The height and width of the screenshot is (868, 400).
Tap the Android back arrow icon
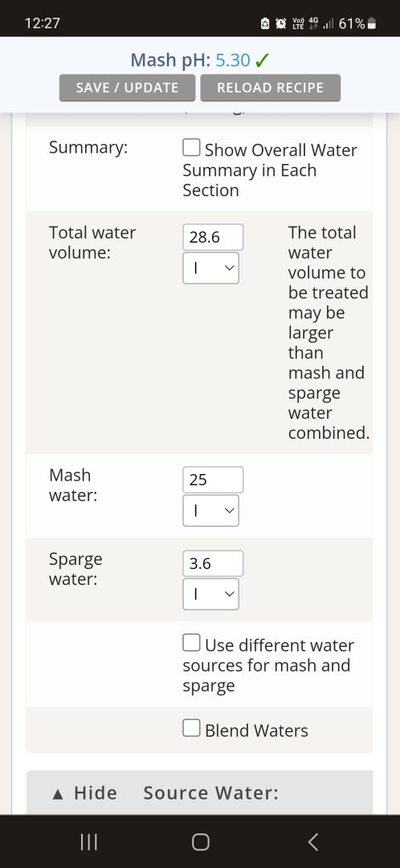coord(312,842)
